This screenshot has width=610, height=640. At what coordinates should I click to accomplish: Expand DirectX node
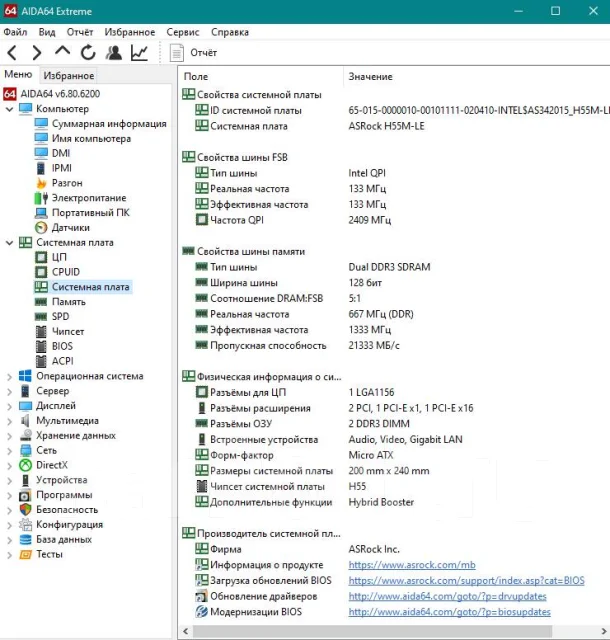[x=9, y=465]
